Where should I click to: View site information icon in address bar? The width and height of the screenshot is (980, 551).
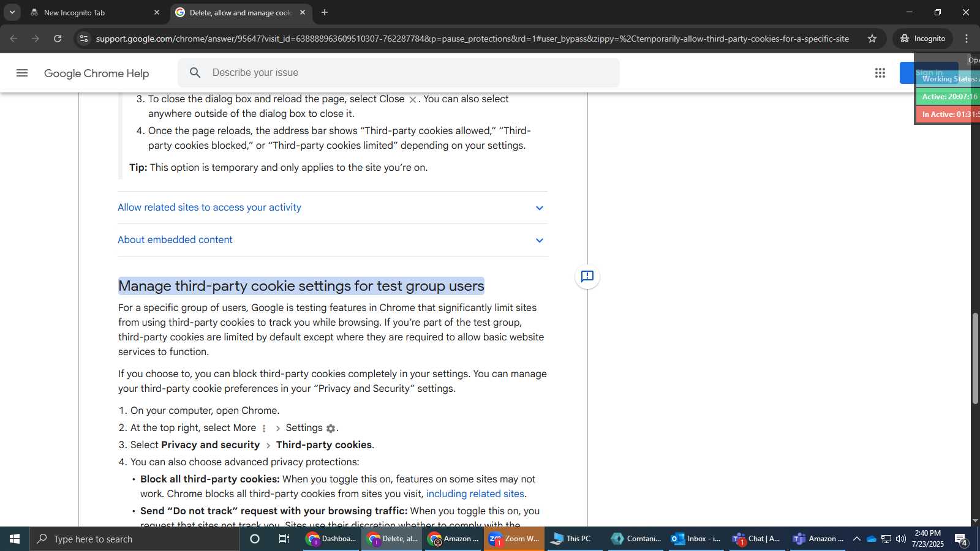tap(84, 39)
